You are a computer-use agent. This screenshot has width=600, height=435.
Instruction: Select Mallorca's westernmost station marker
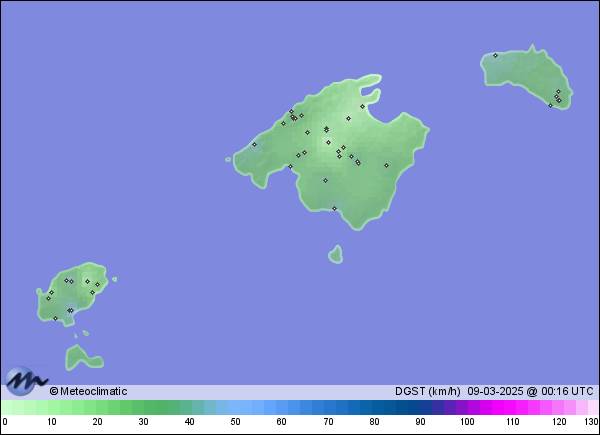point(254,144)
